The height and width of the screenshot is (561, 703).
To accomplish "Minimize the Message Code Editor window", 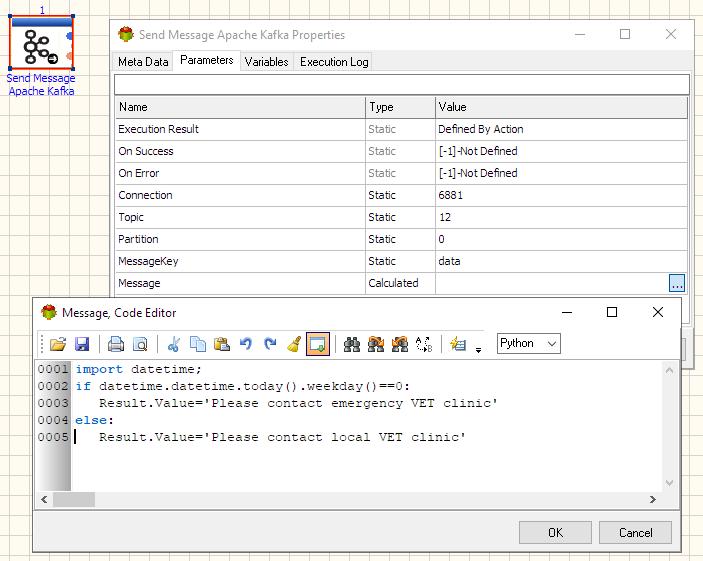I will (x=567, y=312).
